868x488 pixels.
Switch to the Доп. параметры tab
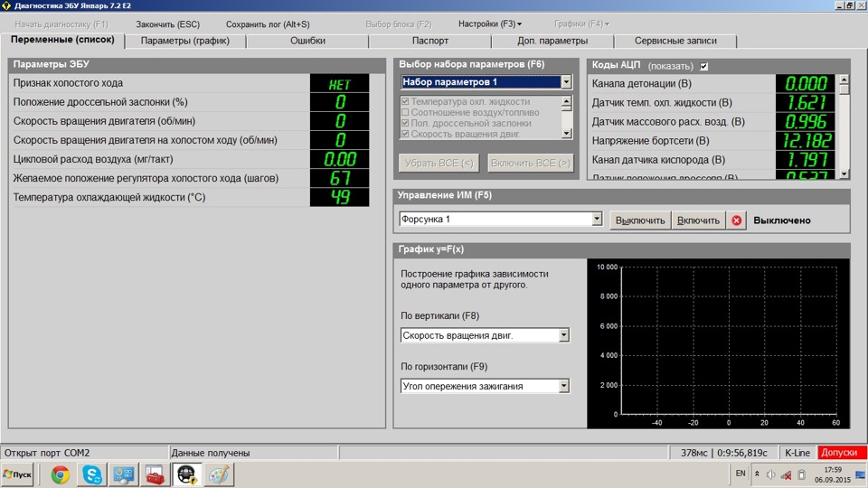point(552,41)
